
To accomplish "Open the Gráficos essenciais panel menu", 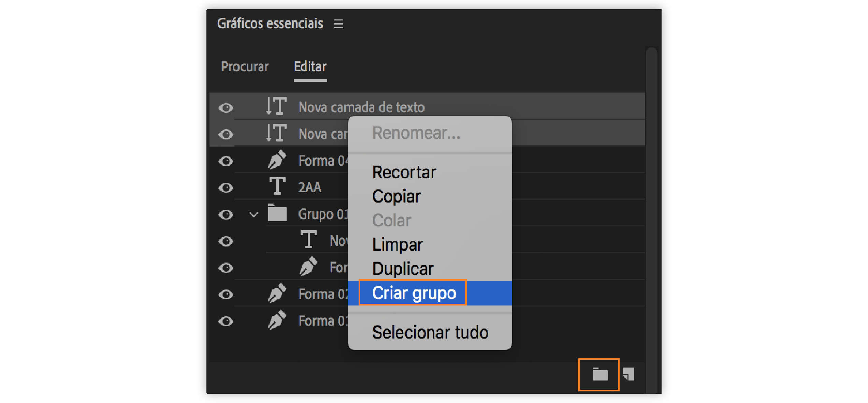I will [338, 24].
